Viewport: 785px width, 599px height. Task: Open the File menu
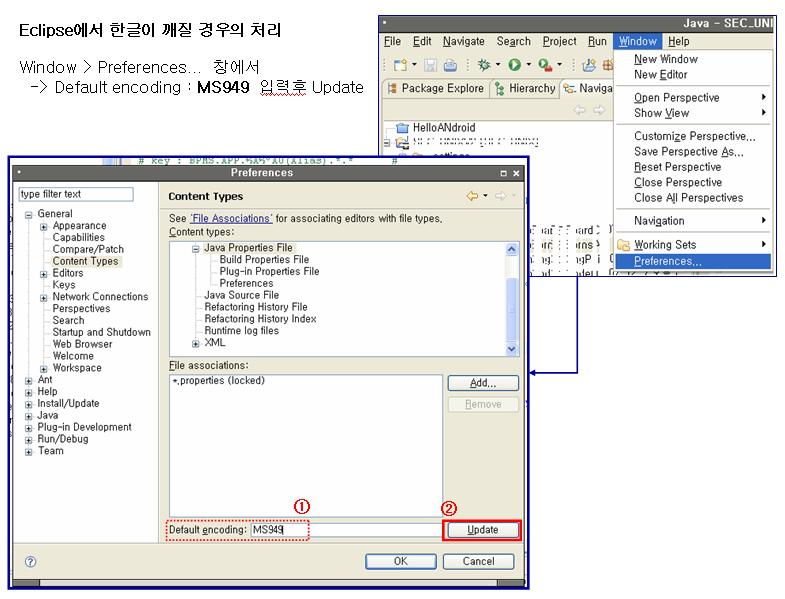click(392, 42)
